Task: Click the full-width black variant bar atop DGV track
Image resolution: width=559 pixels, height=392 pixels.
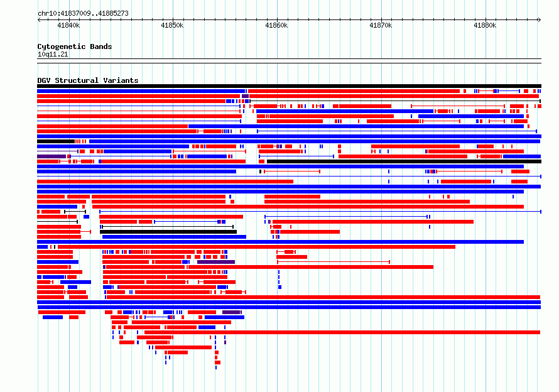Action: pyautogui.click(x=289, y=86)
